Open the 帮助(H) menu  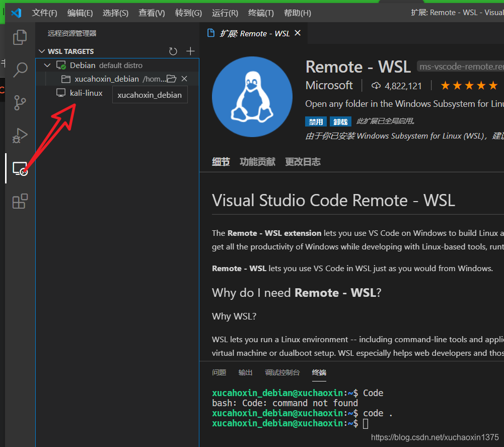(298, 13)
